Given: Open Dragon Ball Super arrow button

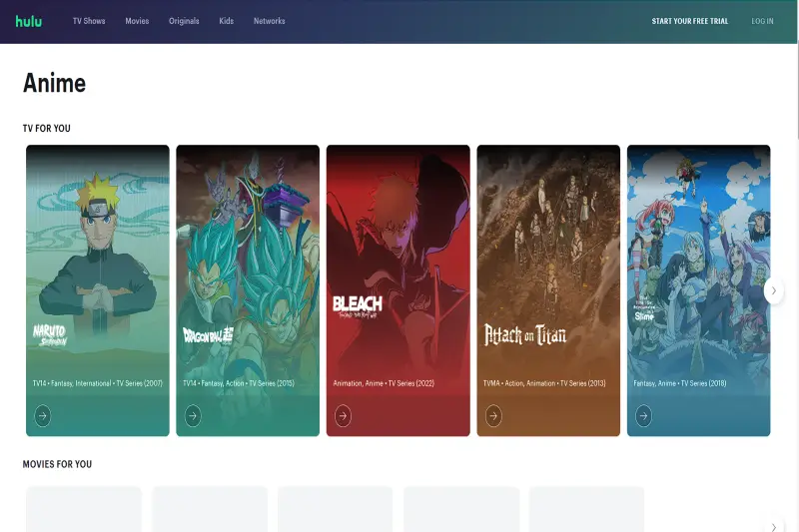Looking at the screenshot, I should pos(193,416).
